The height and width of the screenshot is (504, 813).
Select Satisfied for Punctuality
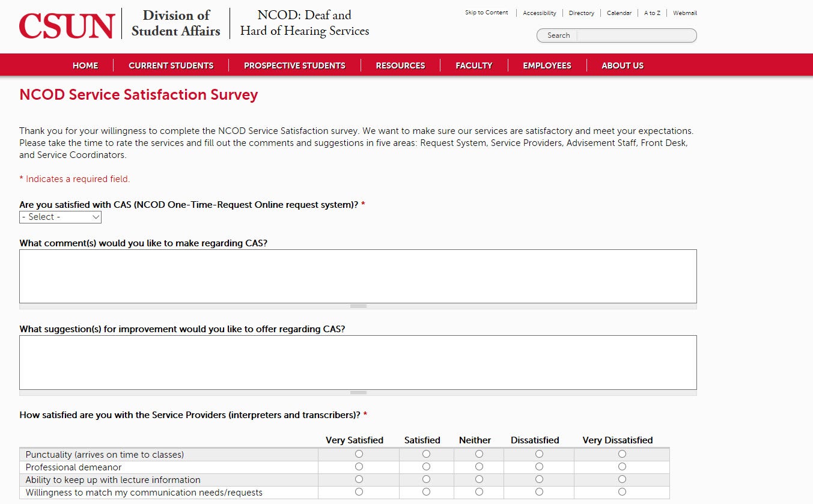[x=426, y=454]
